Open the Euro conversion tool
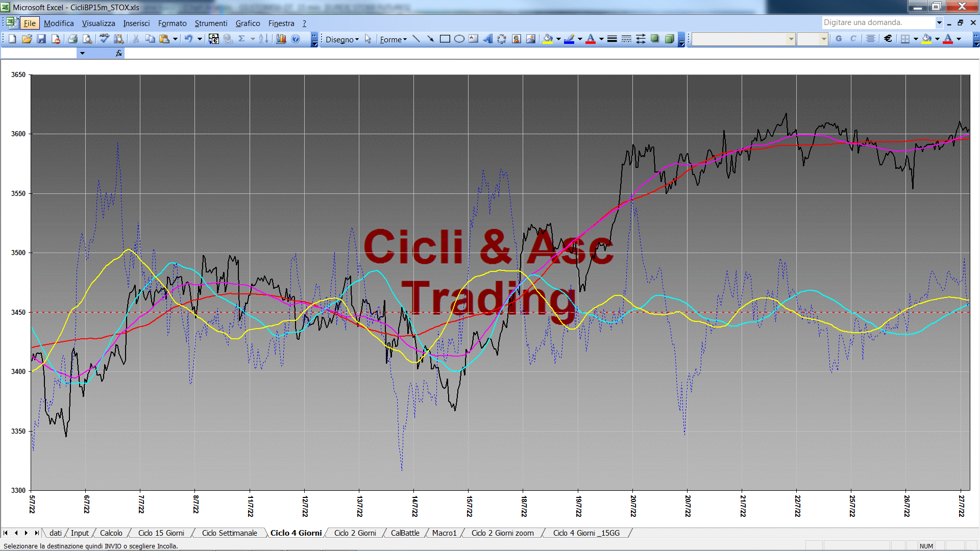 (214, 39)
